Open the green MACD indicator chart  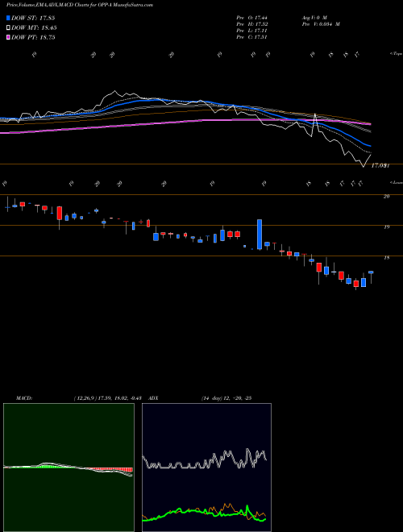pos(69,468)
